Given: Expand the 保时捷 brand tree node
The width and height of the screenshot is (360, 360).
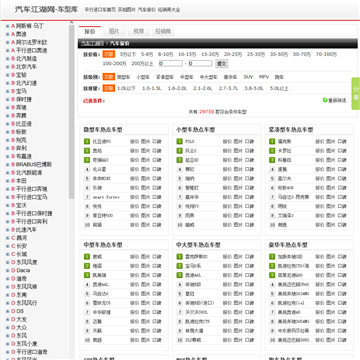Looking at the screenshot, I should click(8, 99).
